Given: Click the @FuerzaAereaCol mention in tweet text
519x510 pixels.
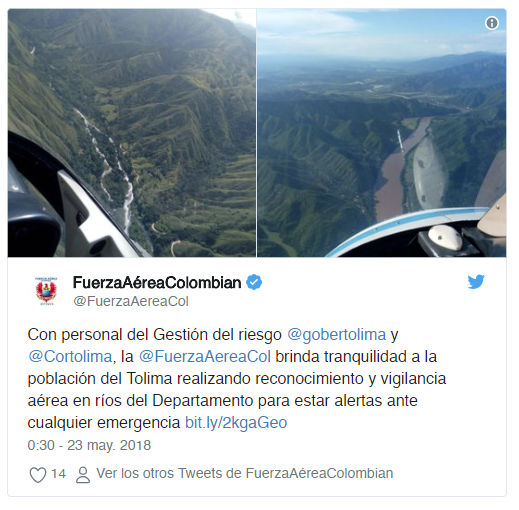Looking at the screenshot, I should [x=204, y=356].
